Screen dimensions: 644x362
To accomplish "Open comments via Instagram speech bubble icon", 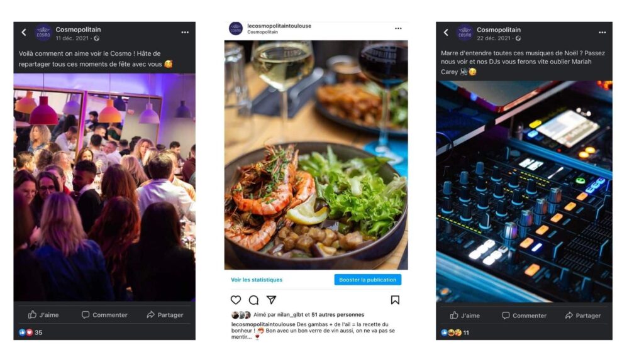I will pyautogui.click(x=254, y=300).
